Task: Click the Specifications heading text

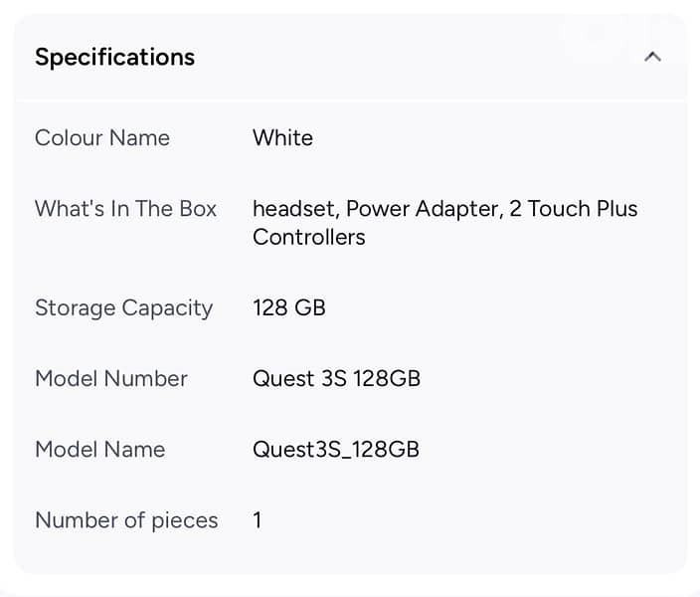Action: 114,57
